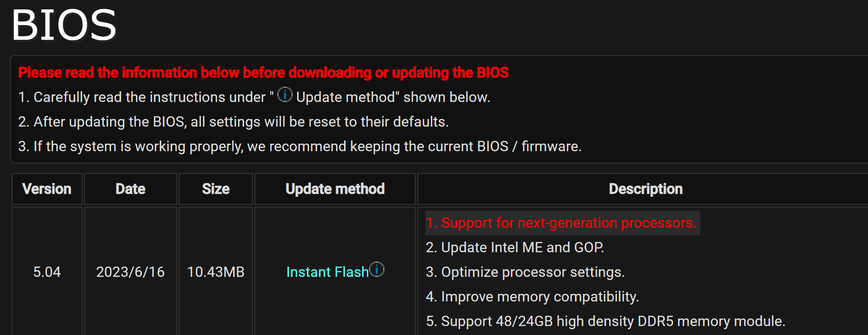
Task: Click instruction recommending keeping current BIOS firmware
Action: pos(298,146)
